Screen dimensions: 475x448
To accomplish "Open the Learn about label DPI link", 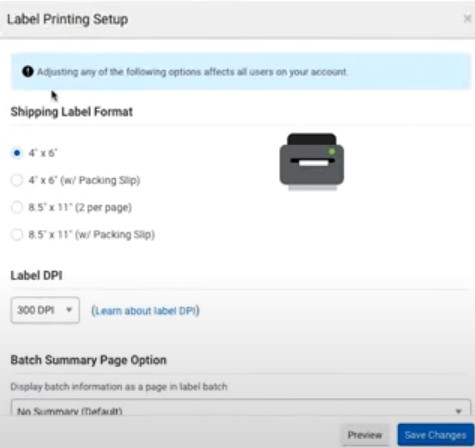I will 145,311.
